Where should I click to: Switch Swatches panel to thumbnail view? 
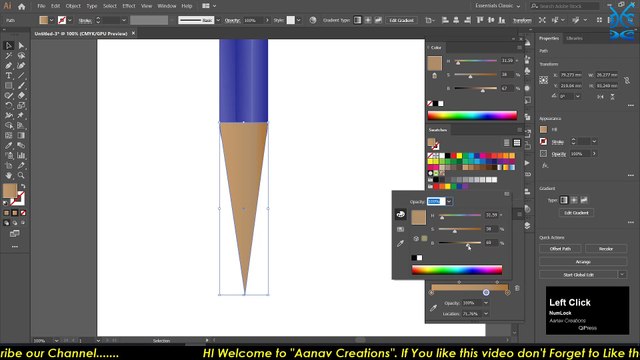(x=517, y=142)
